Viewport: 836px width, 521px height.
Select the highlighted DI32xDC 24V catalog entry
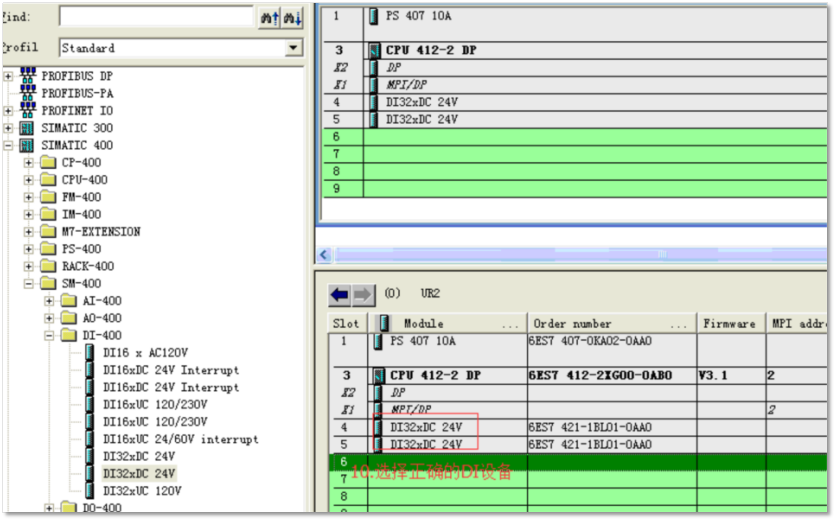139,474
